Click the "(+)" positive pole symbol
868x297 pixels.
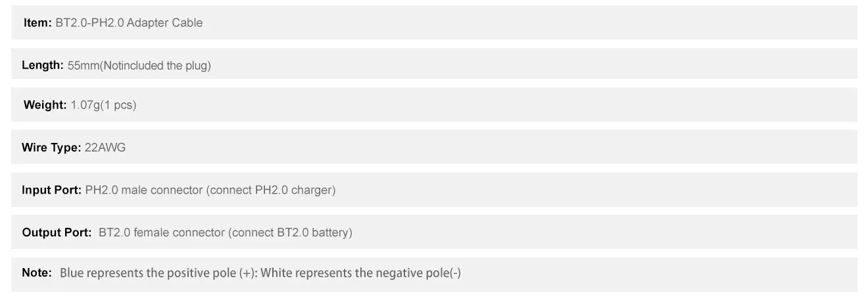point(247,273)
